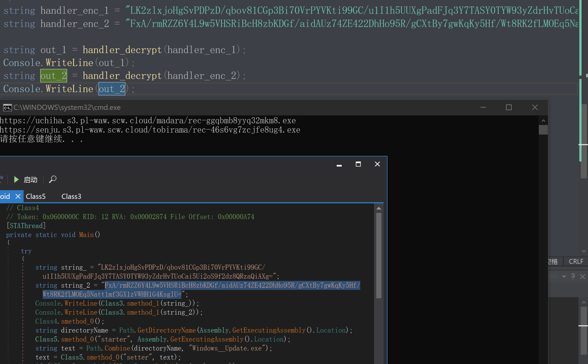Click out_2 inside the last Console.WriteLine
Image resolution: width=588 pixels, height=364 pixels.
(112, 89)
